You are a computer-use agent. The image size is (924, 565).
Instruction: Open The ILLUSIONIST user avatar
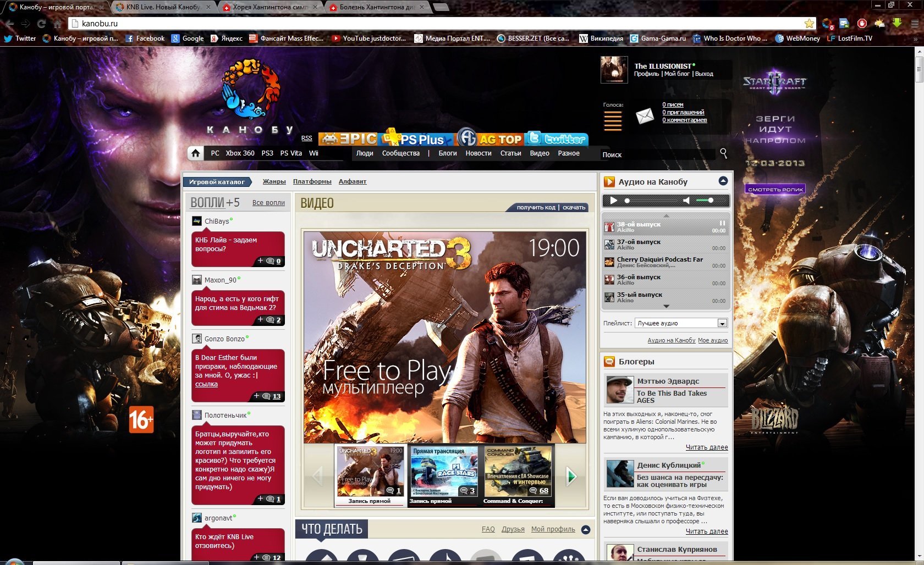(x=614, y=70)
